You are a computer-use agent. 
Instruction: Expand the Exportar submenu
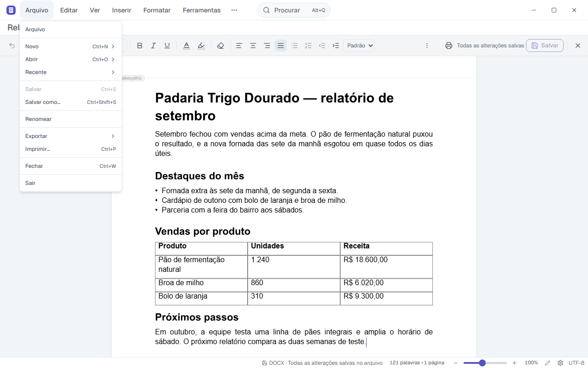point(70,136)
